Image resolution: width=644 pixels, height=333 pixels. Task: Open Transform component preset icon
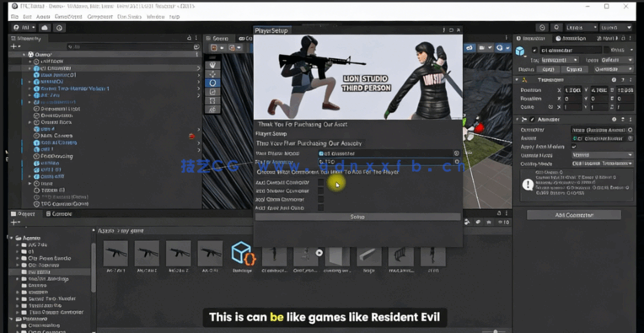pyautogui.click(x=622, y=79)
